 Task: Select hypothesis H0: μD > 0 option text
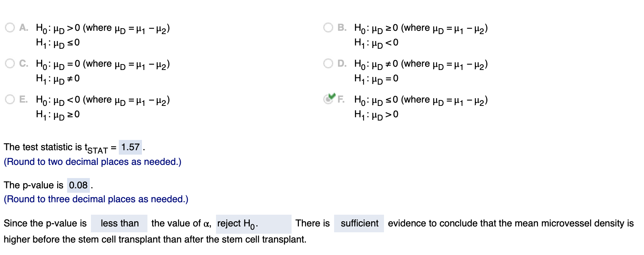(x=103, y=28)
